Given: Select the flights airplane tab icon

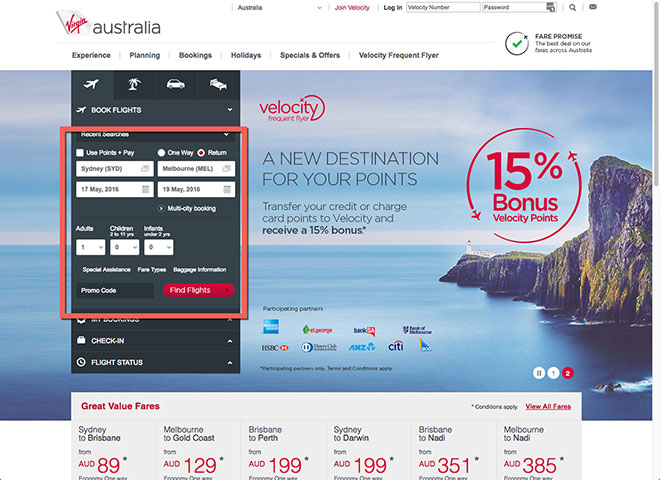Looking at the screenshot, I should point(91,85).
